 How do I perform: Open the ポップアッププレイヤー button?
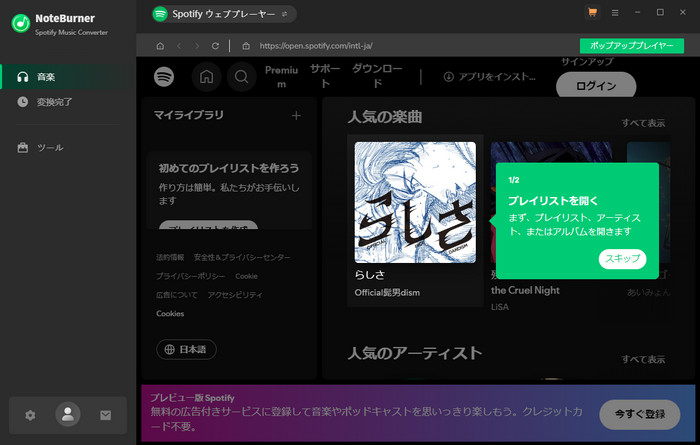coord(632,46)
